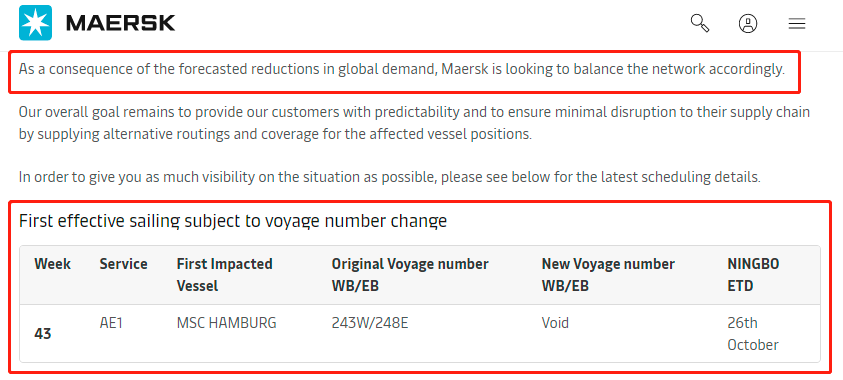Image resolution: width=843 pixels, height=380 pixels.
Task: Open the search magnifier icon
Action: pos(699,23)
